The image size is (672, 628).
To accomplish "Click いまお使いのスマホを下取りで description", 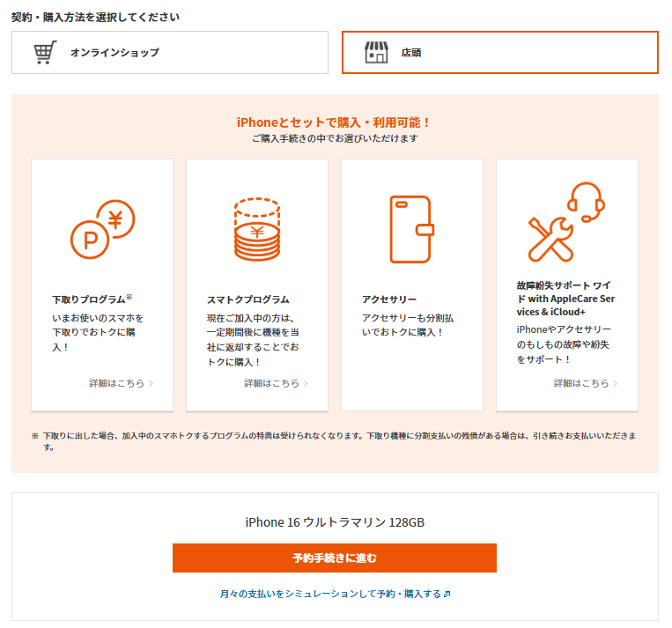I will [98, 332].
